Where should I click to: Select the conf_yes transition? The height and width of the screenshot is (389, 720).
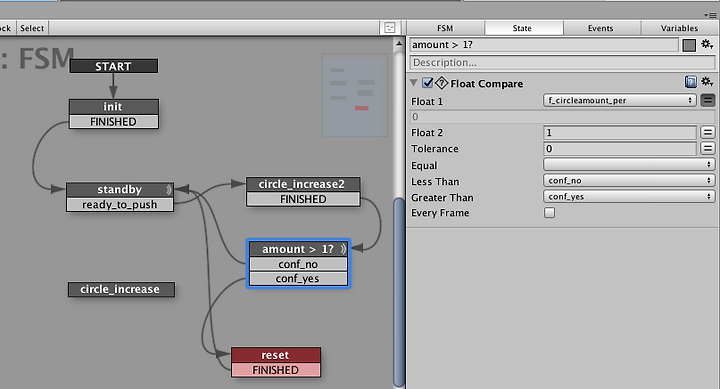click(x=298, y=279)
